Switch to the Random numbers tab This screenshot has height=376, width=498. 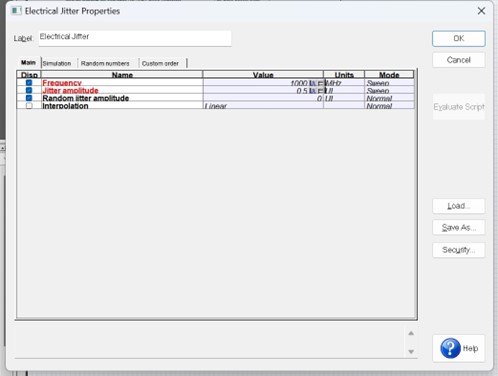click(105, 63)
